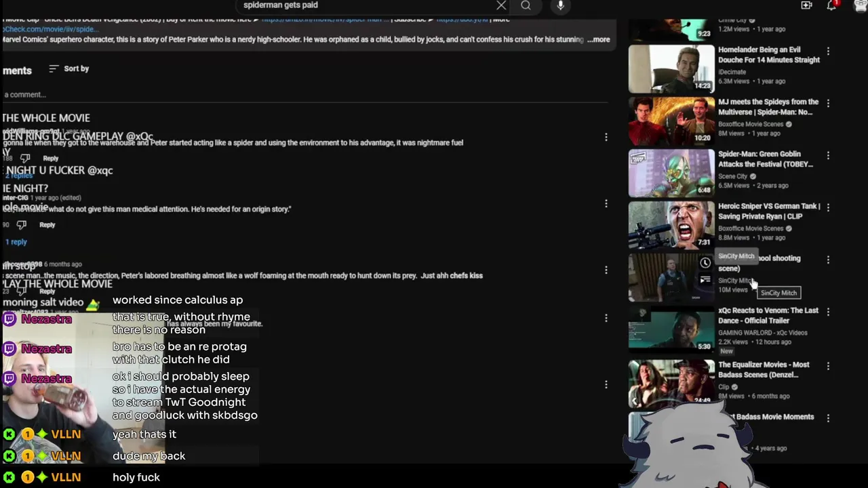Image resolution: width=868 pixels, height=488 pixels.
Task: Open options for the warehouse nightmare fuel comment
Action: pos(606,138)
